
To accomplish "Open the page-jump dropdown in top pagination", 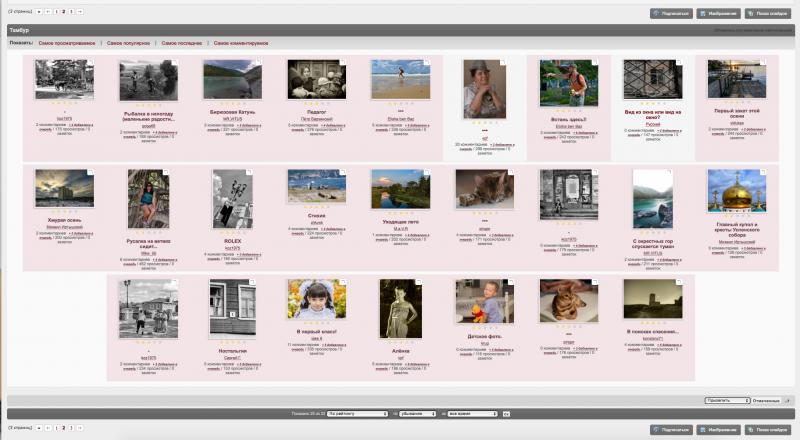I will click(39, 11).
